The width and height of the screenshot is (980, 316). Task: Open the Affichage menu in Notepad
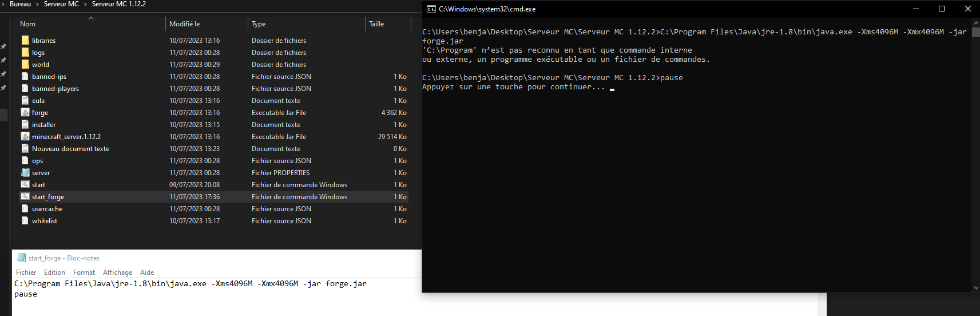(x=117, y=272)
